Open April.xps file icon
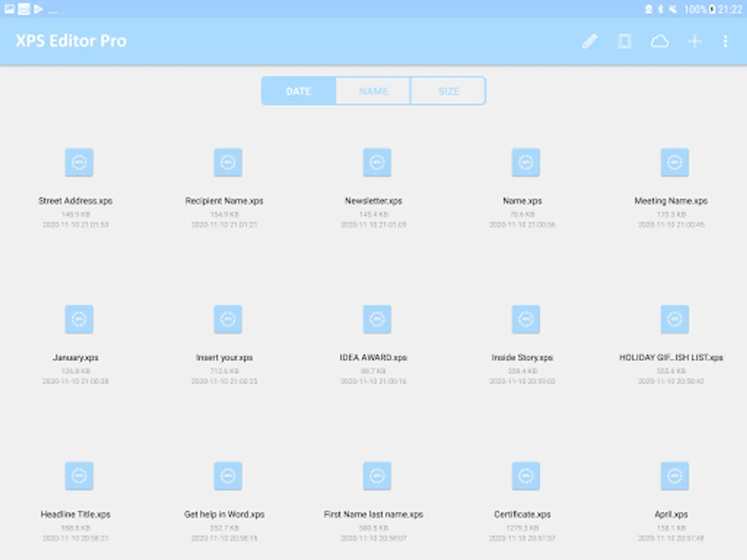This screenshot has width=747, height=560. point(675,476)
